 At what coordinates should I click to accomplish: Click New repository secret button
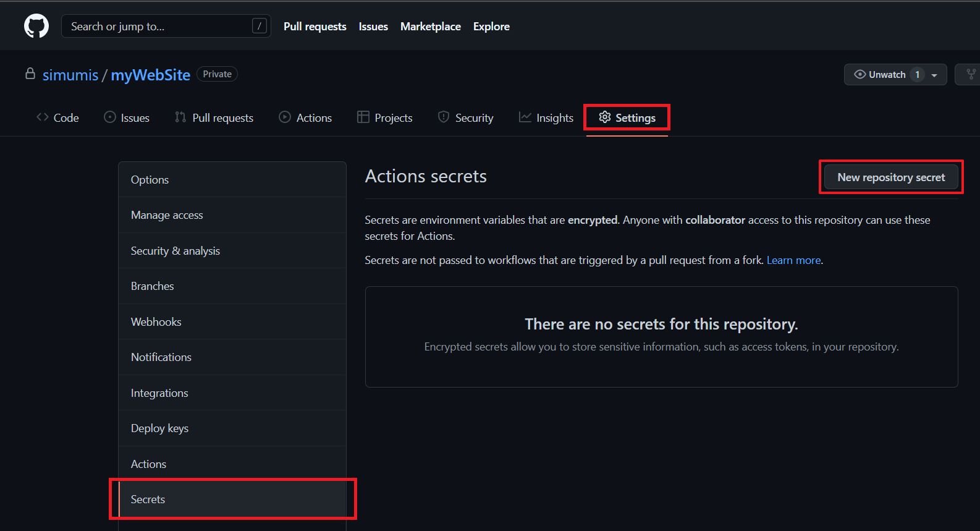890,177
